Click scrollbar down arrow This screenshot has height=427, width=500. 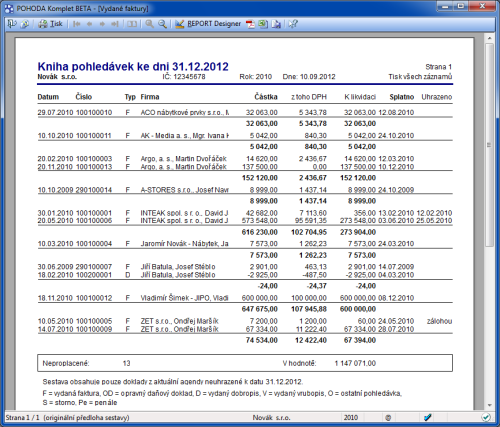coord(489,405)
